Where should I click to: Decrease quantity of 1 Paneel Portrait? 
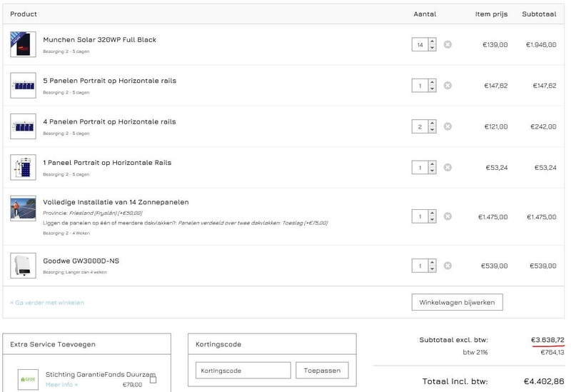pyautogui.click(x=432, y=171)
